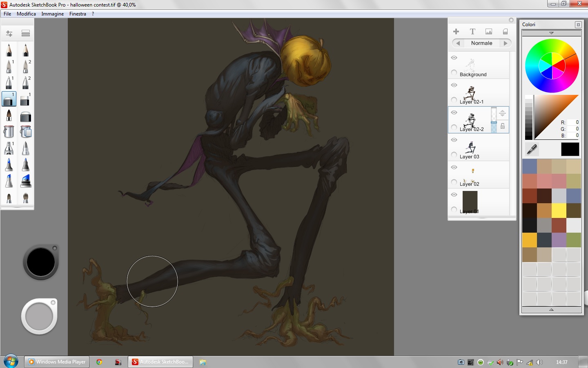The image size is (588, 368).
Task: Open the Windows Start menu
Action: click(11, 361)
